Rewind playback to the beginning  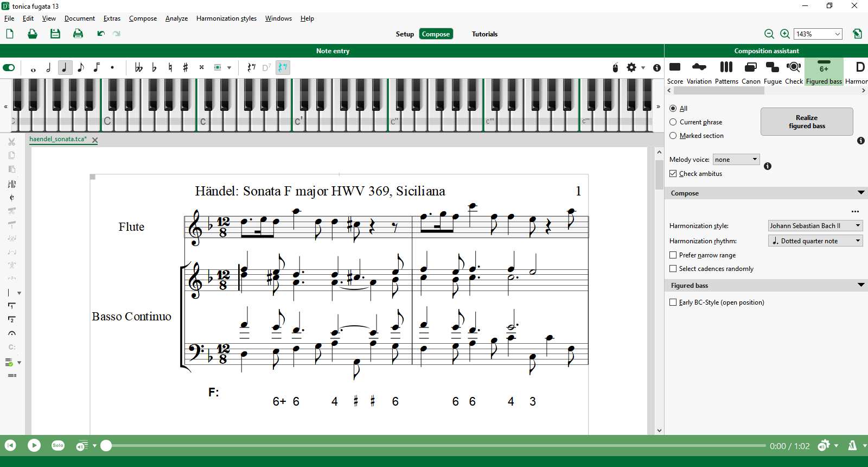coord(10,445)
